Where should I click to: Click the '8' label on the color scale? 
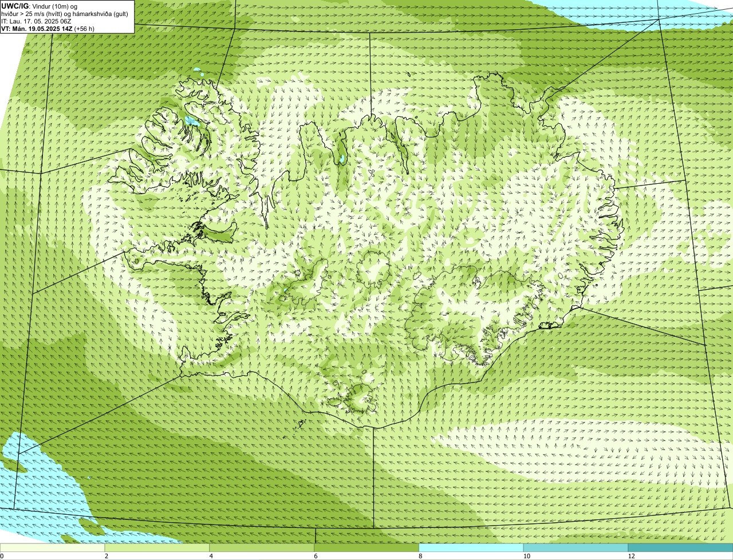click(420, 556)
